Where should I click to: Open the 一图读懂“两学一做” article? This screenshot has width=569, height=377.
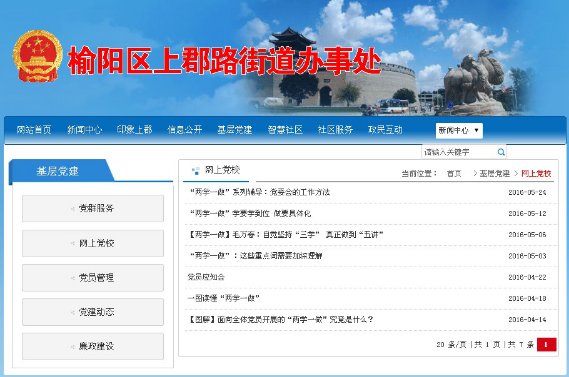click(223, 298)
